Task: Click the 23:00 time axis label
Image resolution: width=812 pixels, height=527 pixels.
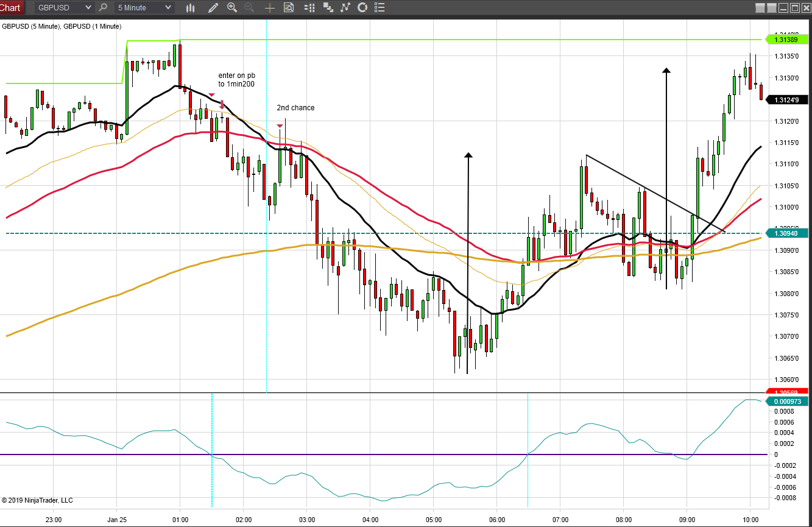Action: (x=54, y=520)
